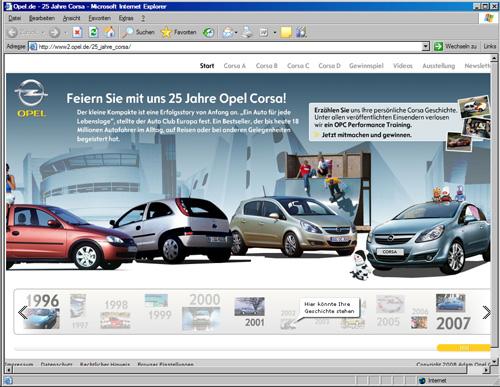Click the Windows flag logo in menu bar
The image size is (500, 387).
point(488,18)
